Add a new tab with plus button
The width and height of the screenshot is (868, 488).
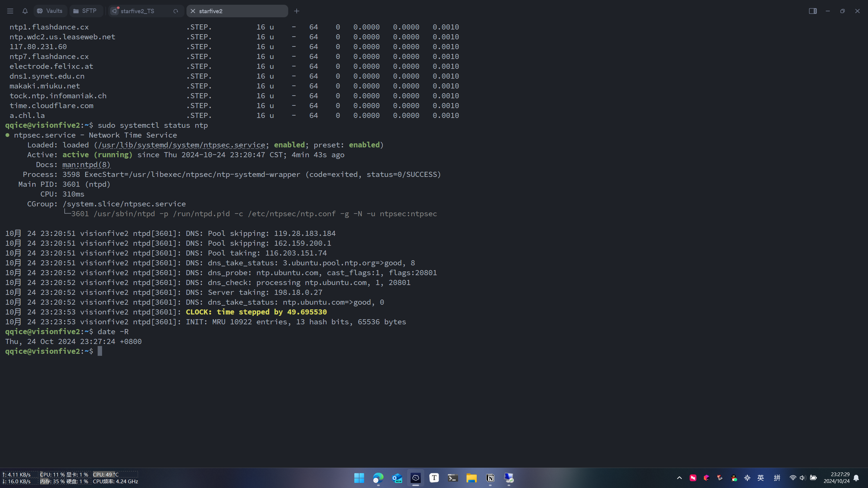coord(297,11)
